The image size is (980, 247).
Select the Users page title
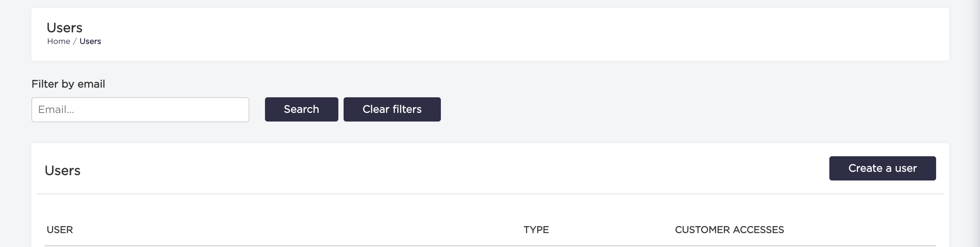click(x=64, y=28)
